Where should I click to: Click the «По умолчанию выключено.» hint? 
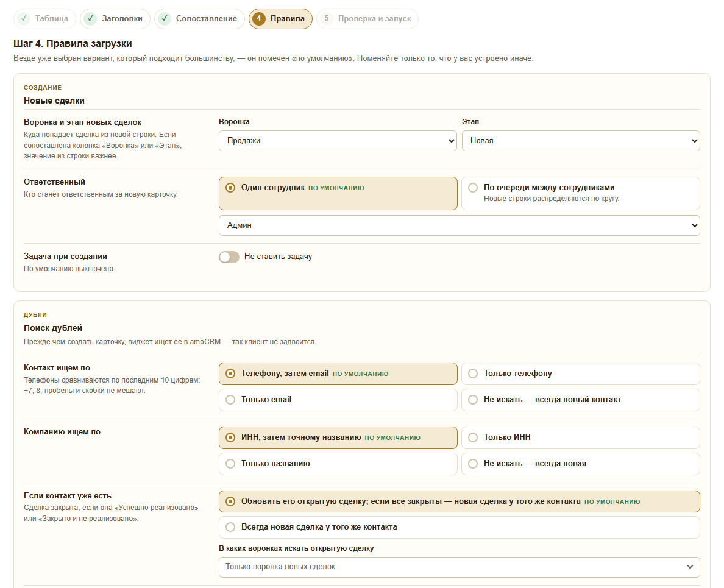pyautogui.click(x=69, y=269)
